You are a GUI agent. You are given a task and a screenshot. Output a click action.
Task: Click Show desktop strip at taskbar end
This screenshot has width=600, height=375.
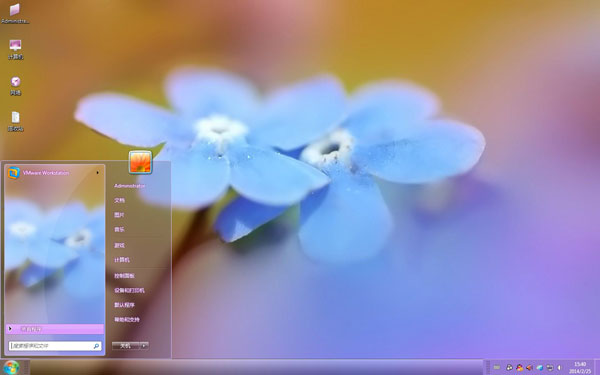[597, 367]
